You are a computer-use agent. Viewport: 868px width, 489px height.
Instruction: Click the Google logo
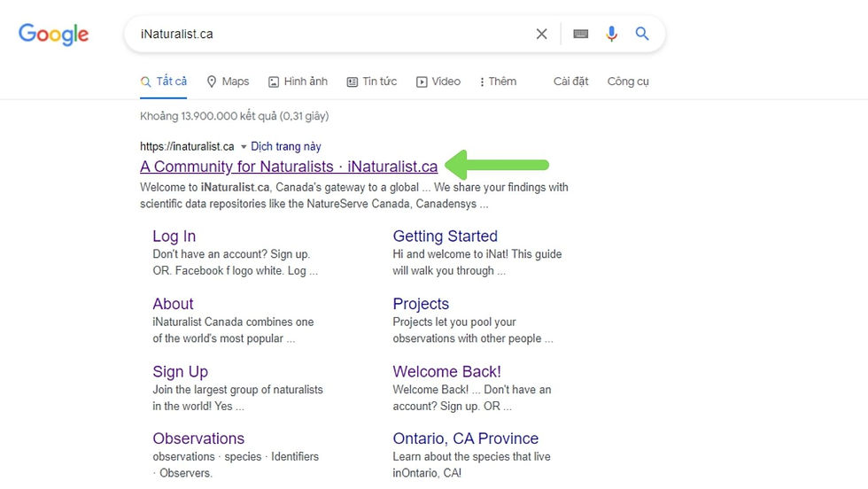pos(54,35)
